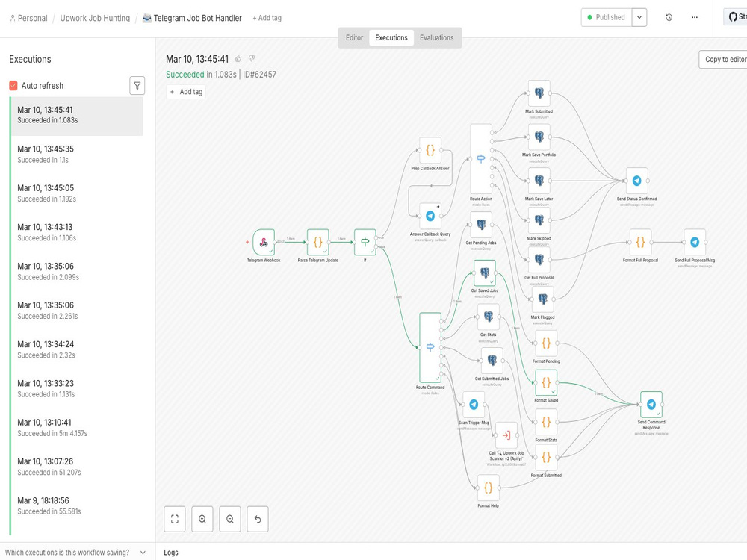This screenshot has width=747, height=560.
Task: Give the execution a thumbs down
Action: 252,58
